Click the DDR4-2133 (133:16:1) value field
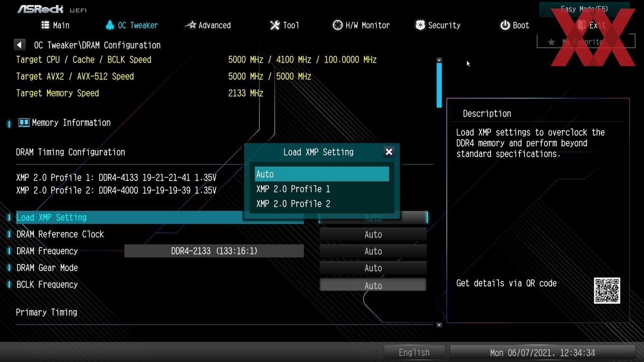The width and height of the screenshot is (644, 362). pos(214,251)
